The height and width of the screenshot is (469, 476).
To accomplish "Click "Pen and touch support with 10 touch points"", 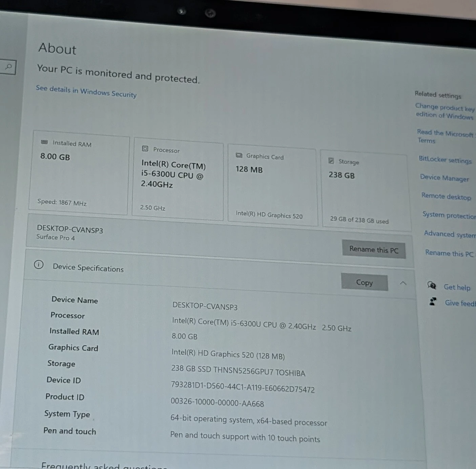I will [x=245, y=437].
